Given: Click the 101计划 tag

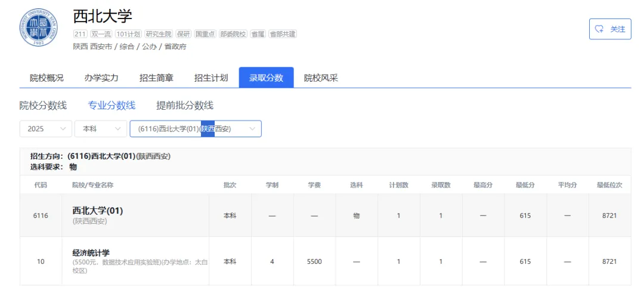Looking at the screenshot, I should [128, 34].
